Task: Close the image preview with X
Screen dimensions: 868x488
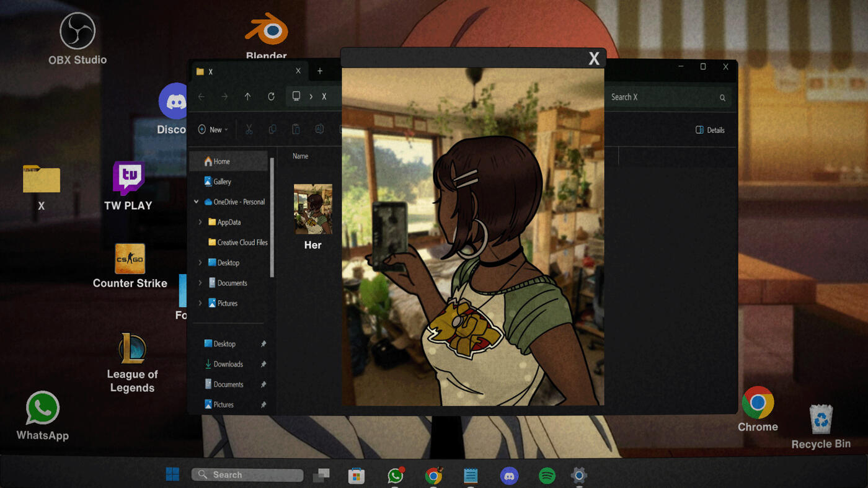Action: click(x=594, y=58)
